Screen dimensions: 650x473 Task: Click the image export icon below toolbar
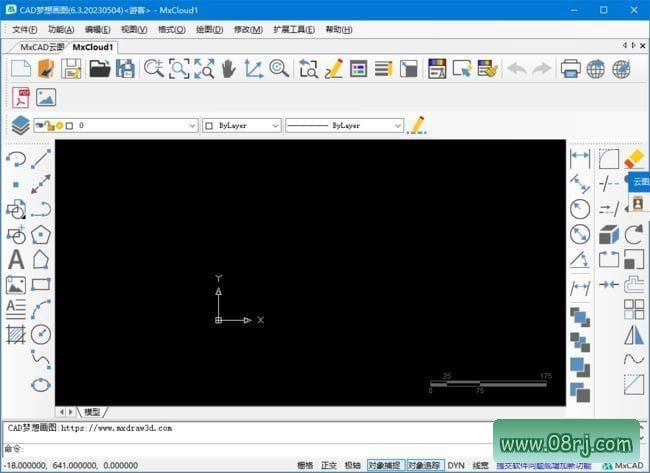[x=46, y=97]
